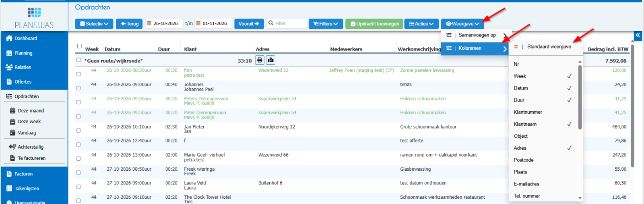The height and width of the screenshot is (204, 644).
Task: Open Dashboard via its house icon
Action: (x=9, y=38)
